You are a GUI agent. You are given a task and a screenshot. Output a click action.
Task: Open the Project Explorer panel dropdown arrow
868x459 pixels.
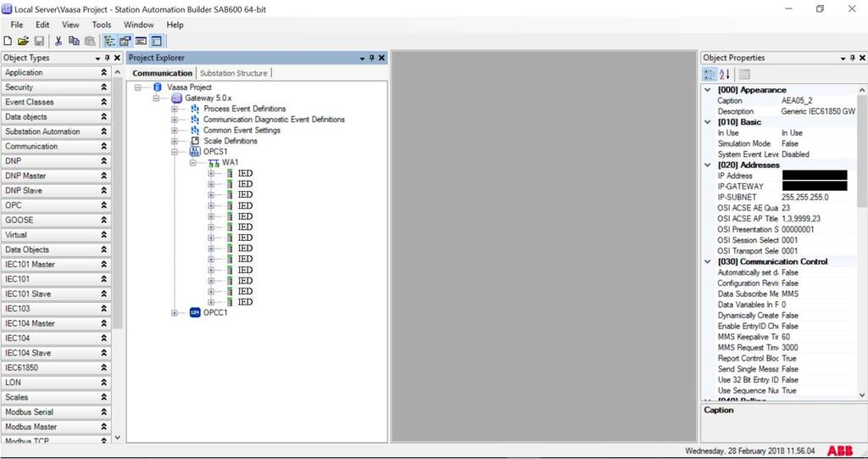tap(363, 59)
